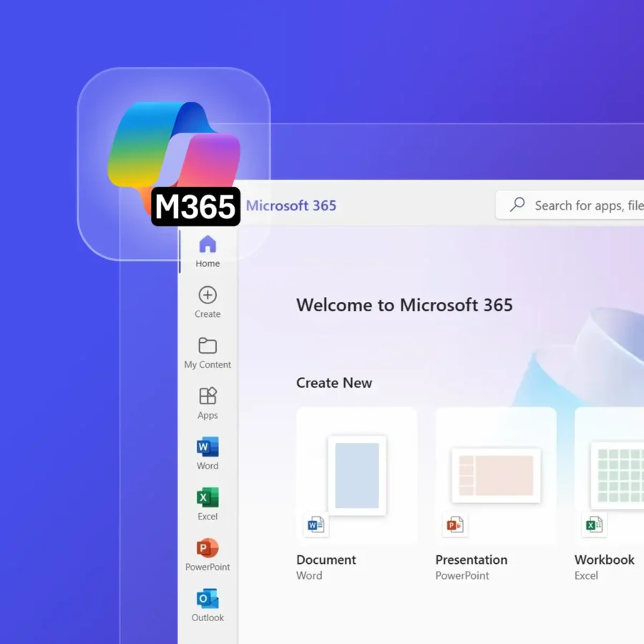
Task: Open My Content folder in the sidebar
Action: coord(208,353)
